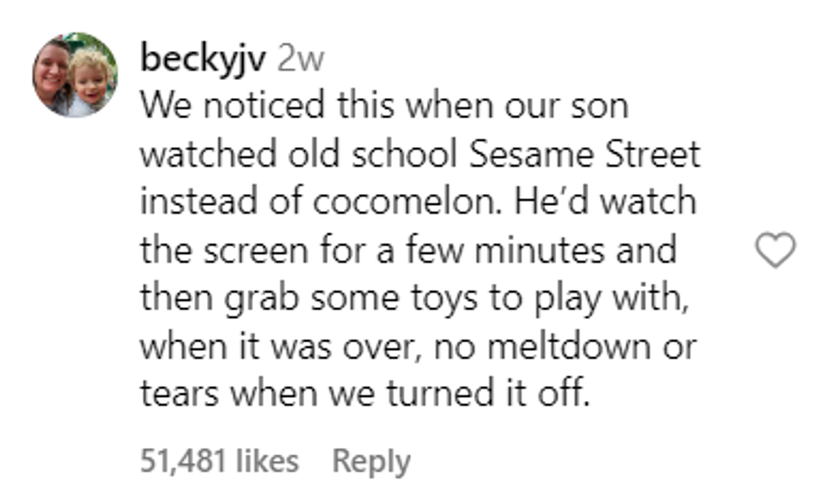
Task: Open the beckyjv username link
Action: coord(204,59)
